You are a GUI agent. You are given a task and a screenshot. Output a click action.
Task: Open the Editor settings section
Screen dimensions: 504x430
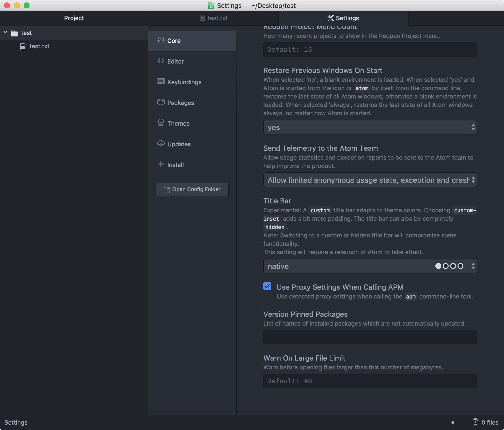175,61
